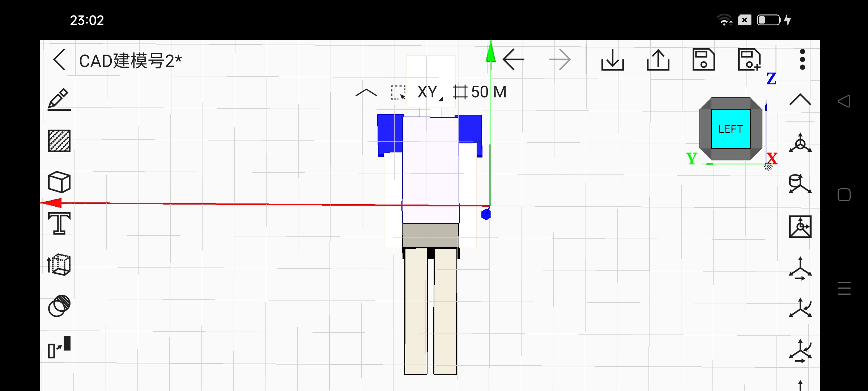Image resolution: width=868 pixels, height=391 pixels.
Task: Click the axis icon with circle at origin
Action: point(800,143)
